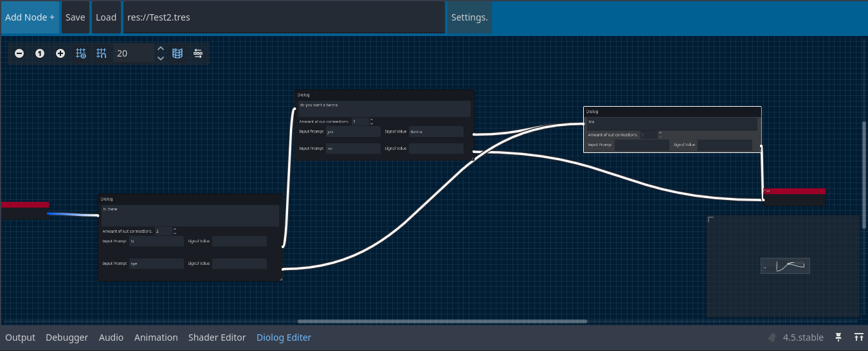Toggle the graph minimap icon
Screen dimensions: 868x351
177,53
